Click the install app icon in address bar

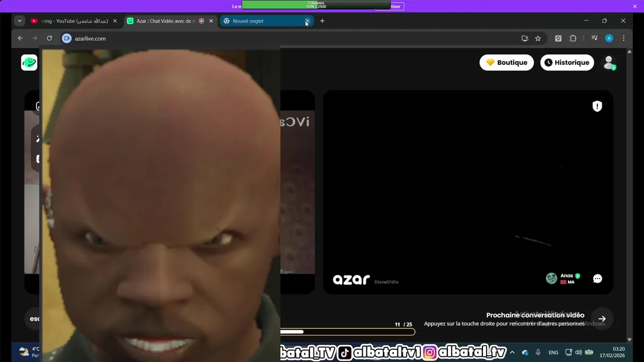tap(525, 38)
